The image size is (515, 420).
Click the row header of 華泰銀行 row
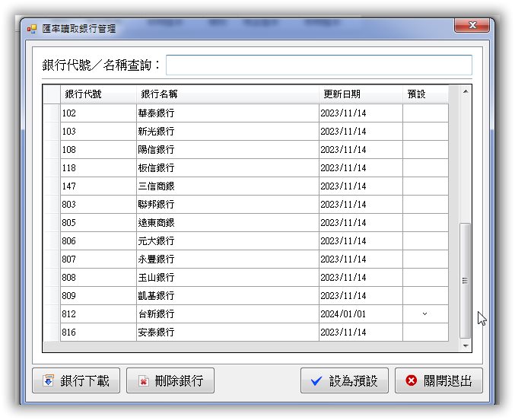tap(52, 113)
